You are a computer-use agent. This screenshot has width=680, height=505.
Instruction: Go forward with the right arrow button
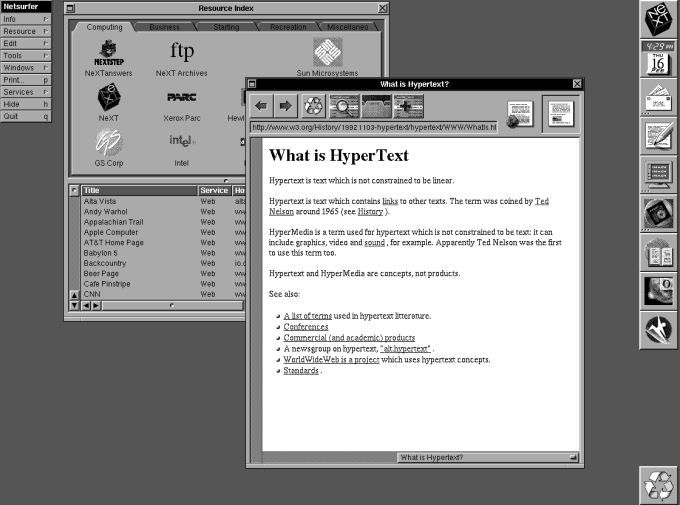[285, 106]
